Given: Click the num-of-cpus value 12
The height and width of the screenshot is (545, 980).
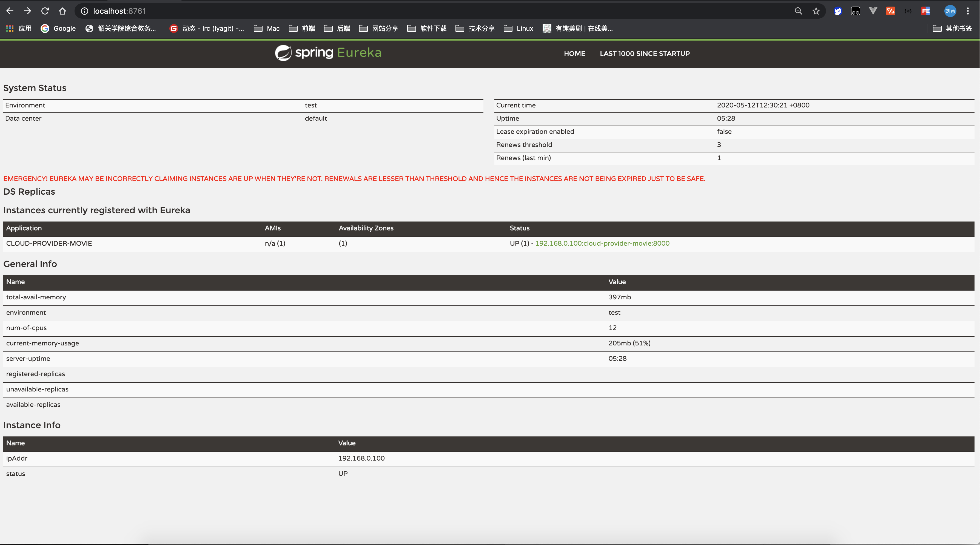Looking at the screenshot, I should pyautogui.click(x=612, y=328).
